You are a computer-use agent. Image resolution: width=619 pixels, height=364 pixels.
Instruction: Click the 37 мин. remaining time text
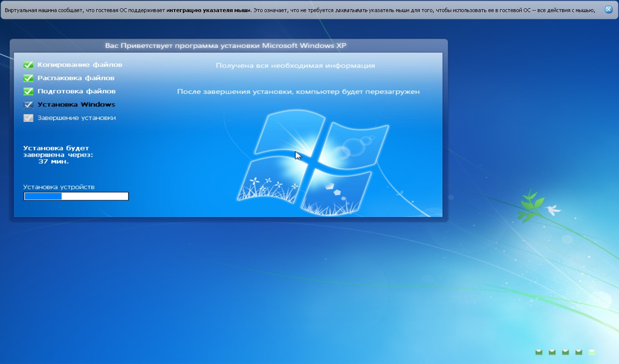coord(53,162)
